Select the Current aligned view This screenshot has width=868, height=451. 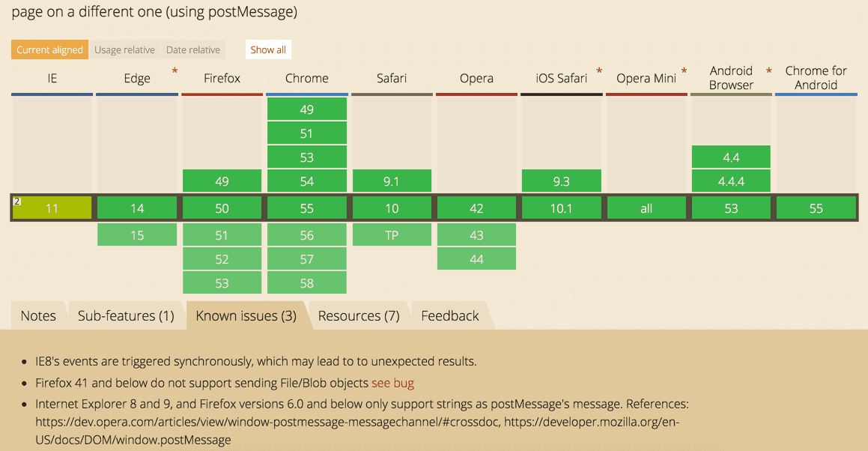(50, 50)
